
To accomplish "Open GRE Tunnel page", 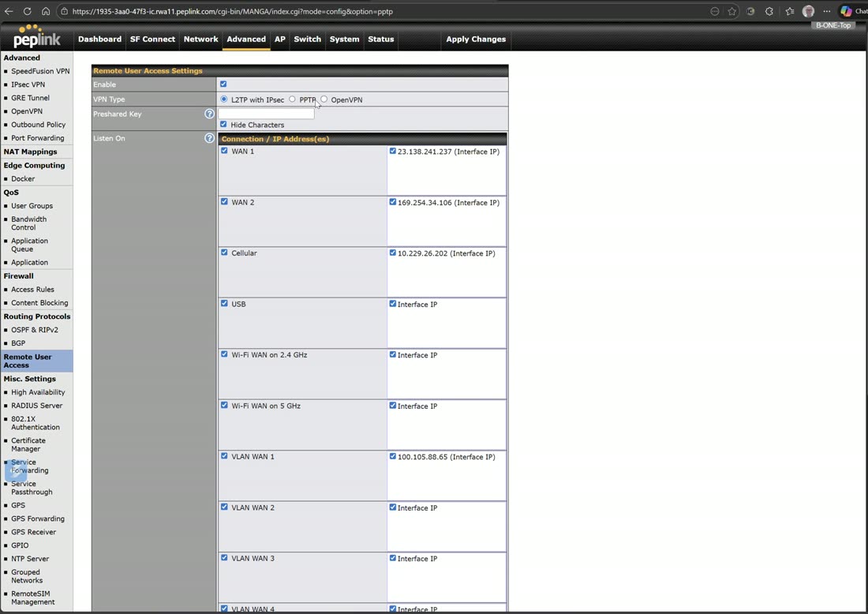I will [x=31, y=97].
